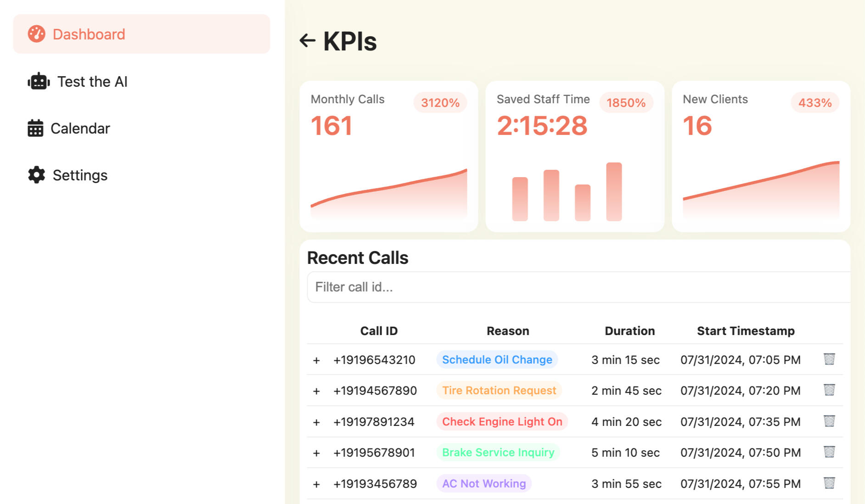Click the Filter call id input field

coord(579,287)
